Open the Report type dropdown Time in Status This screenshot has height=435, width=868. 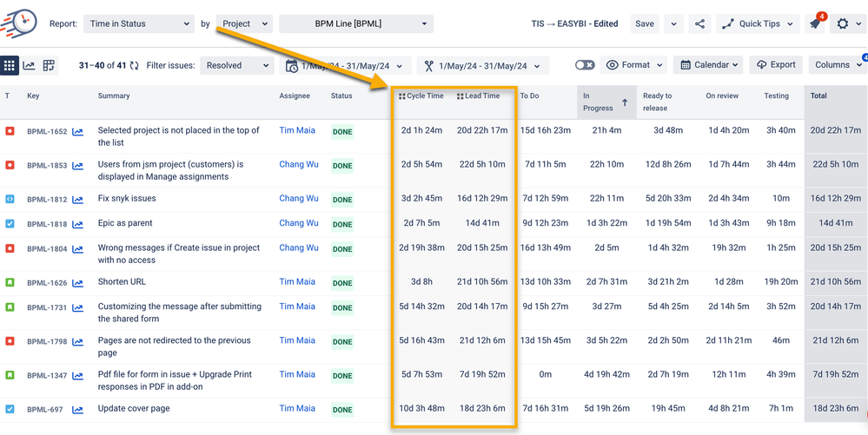tap(138, 23)
